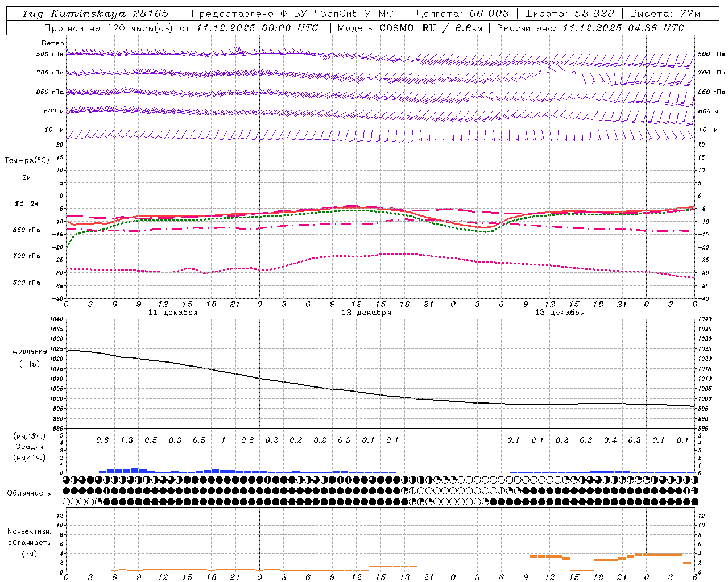The height and width of the screenshot is (582, 728).
Task: Click the dotted pink 500 гПа legend line
Action: [25, 289]
